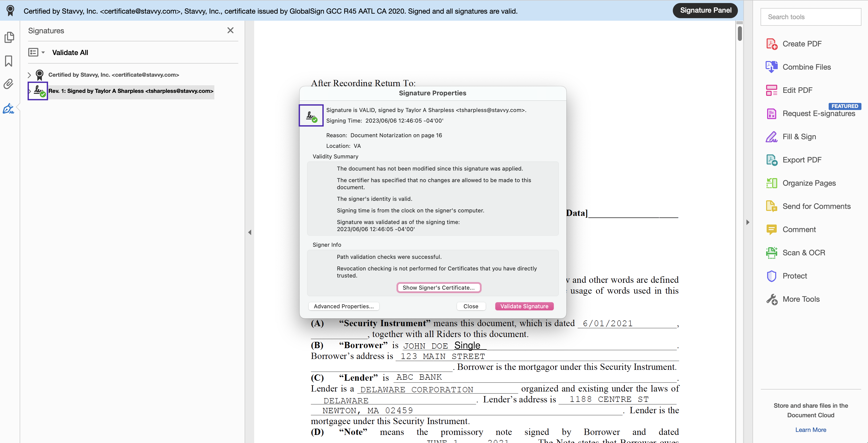Image resolution: width=868 pixels, height=443 pixels.
Task: Select Scan & OCR tool label
Action: coord(804,253)
